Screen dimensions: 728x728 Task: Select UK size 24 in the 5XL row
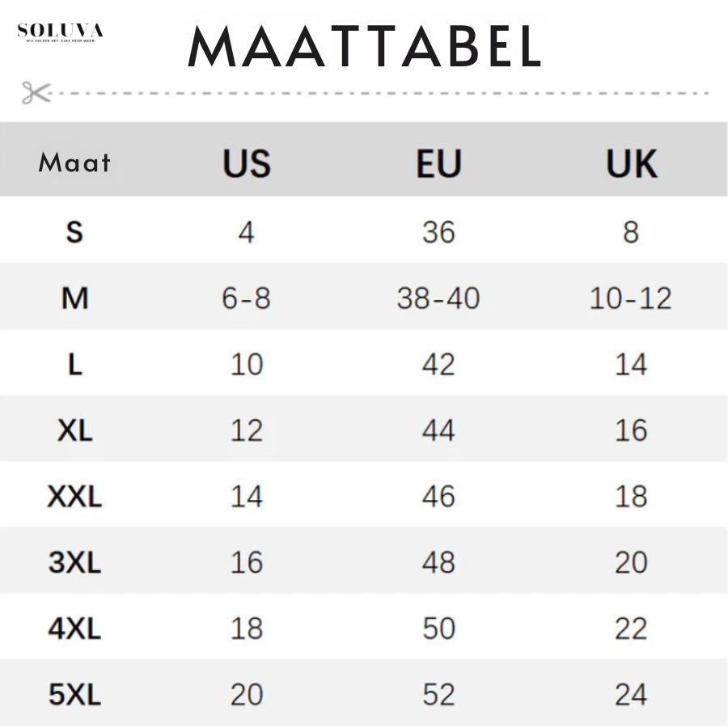[631, 695]
